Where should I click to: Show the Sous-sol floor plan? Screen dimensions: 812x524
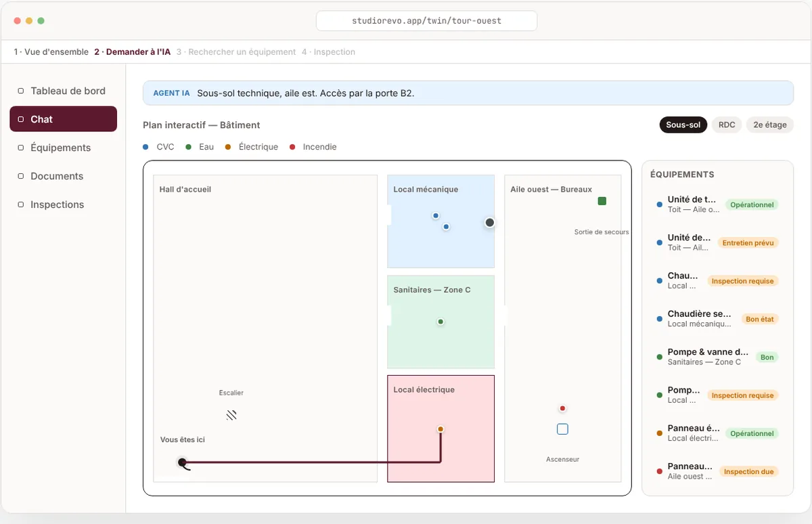point(683,125)
